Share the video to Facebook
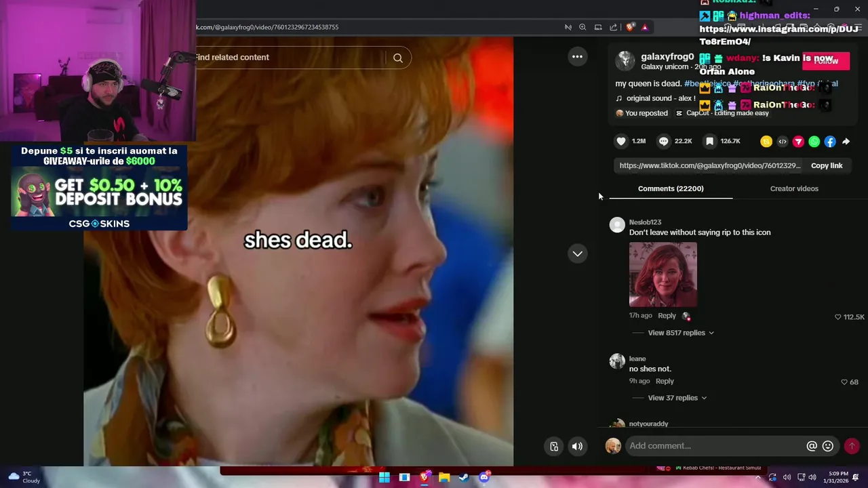Viewport: 868px width, 488px height. (830, 142)
